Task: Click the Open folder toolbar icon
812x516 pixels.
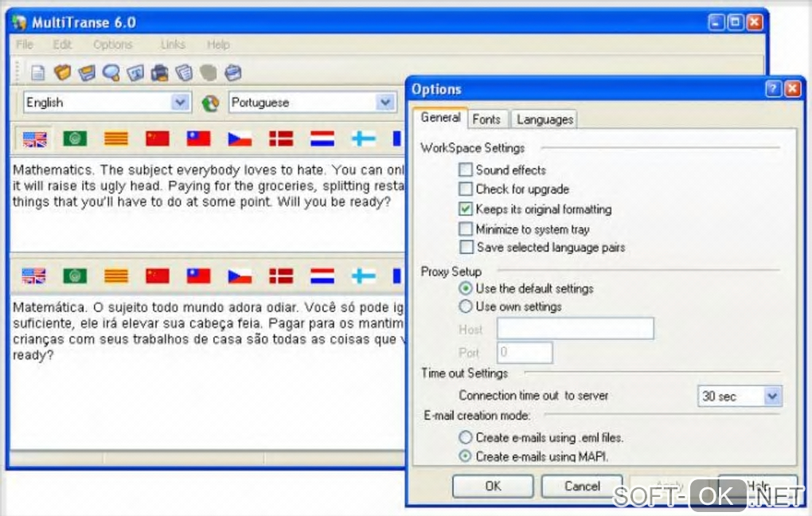Action: coord(62,72)
